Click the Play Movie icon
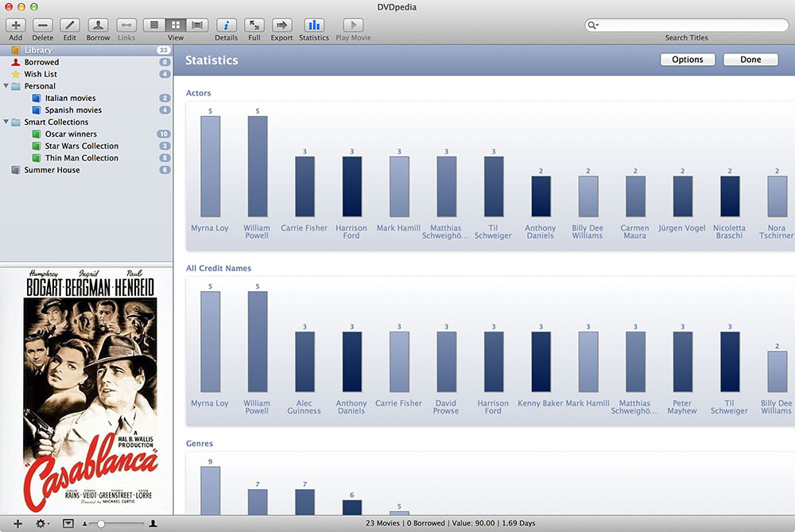Viewport: 795px width, 532px height. tap(354, 25)
